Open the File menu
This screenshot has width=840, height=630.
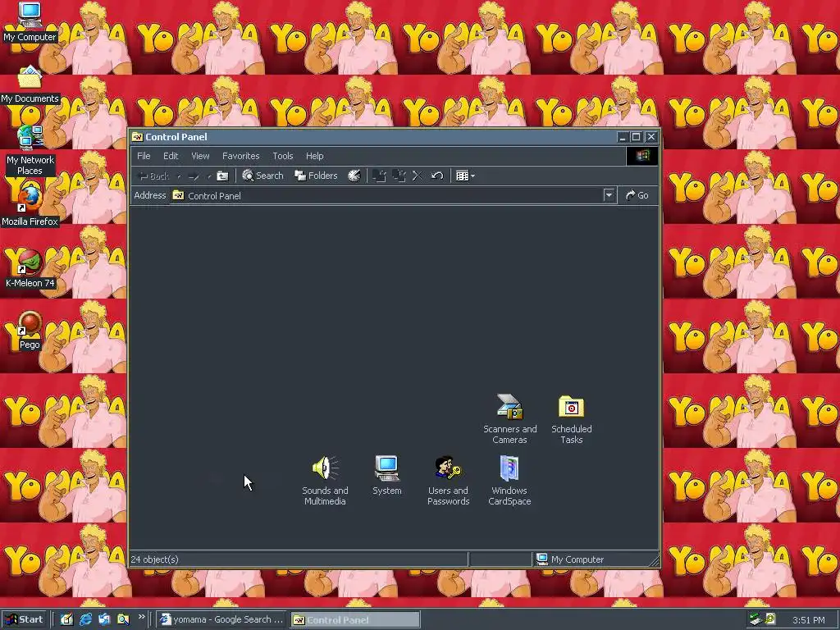(x=144, y=156)
